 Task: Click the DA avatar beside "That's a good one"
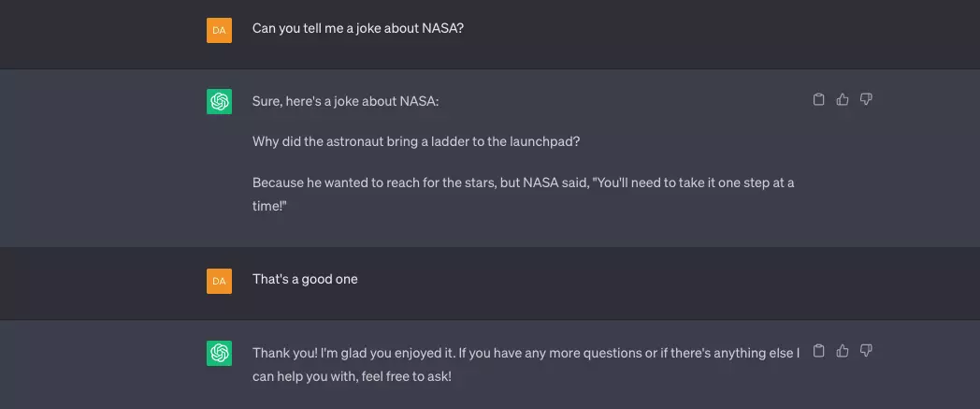(x=219, y=281)
